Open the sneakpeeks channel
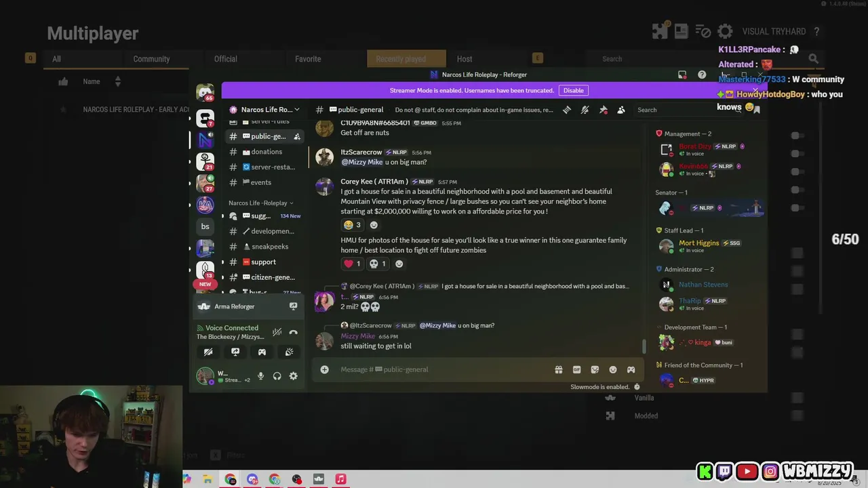The height and width of the screenshot is (488, 868). pyautogui.click(x=264, y=247)
